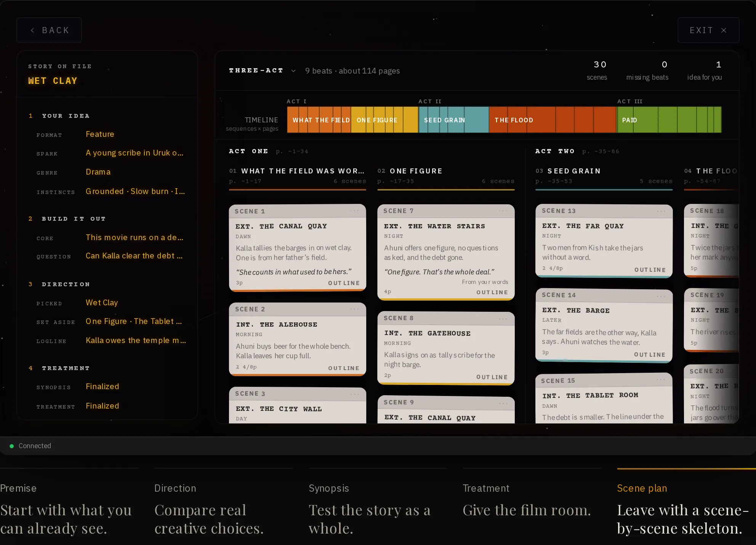
Task: Open Scene 7 options ellipsis
Action: tap(503, 211)
